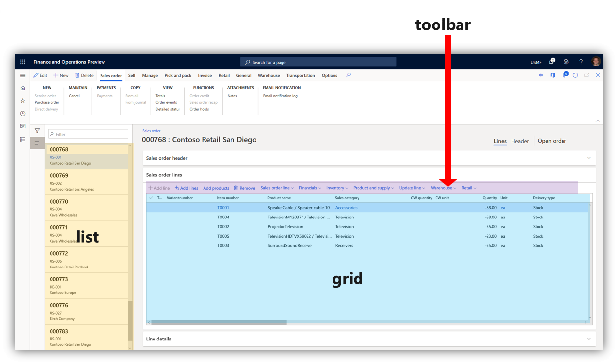Open Notes under Attachments group

click(x=232, y=96)
